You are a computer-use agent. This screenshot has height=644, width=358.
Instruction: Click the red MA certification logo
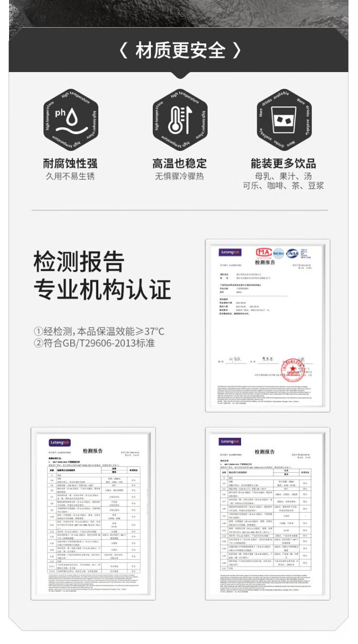264,253
